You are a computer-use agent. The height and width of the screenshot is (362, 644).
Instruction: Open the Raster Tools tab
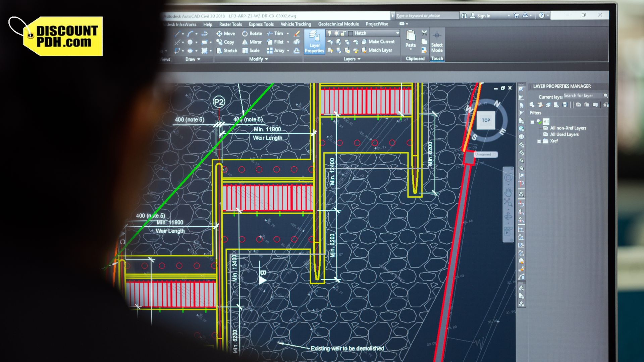230,24
